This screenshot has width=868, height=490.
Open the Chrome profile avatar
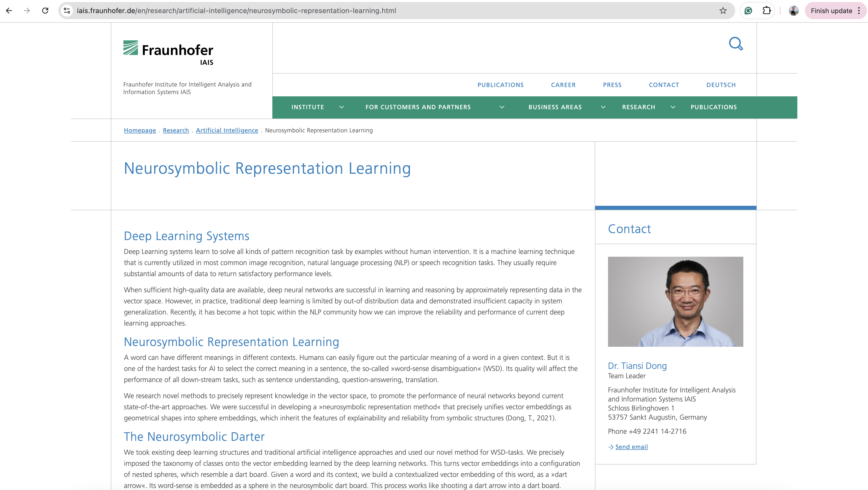tap(794, 11)
